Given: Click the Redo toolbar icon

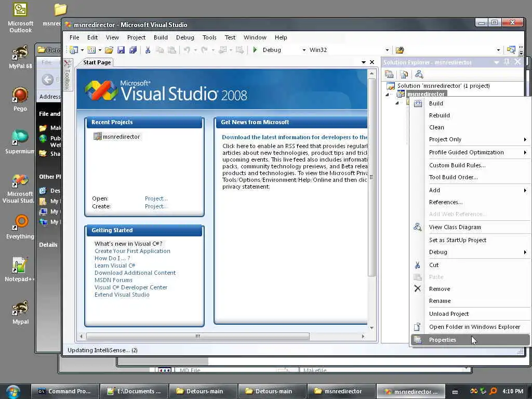Looking at the screenshot, I should coord(204,50).
